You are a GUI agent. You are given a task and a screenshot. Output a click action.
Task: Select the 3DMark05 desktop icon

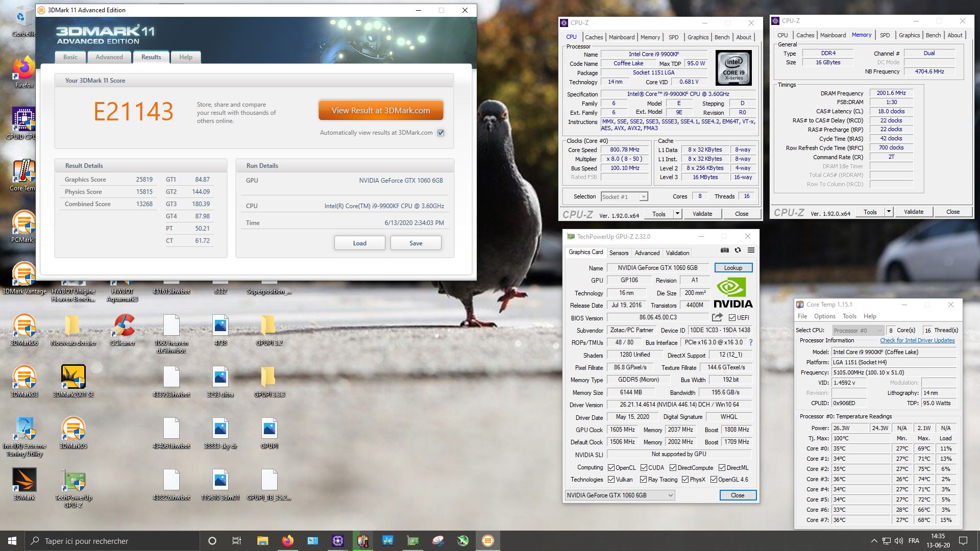pyautogui.click(x=73, y=432)
